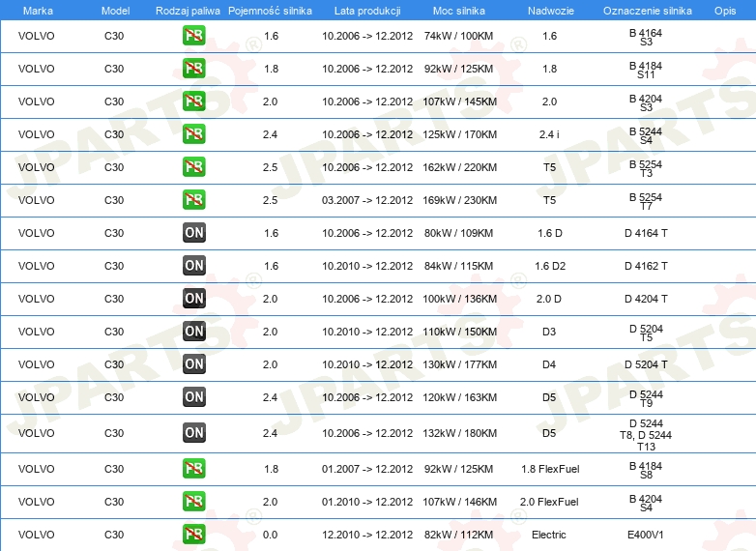Click the power value 84kW / 115KM
The height and width of the screenshot is (551, 756).
(458, 266)
